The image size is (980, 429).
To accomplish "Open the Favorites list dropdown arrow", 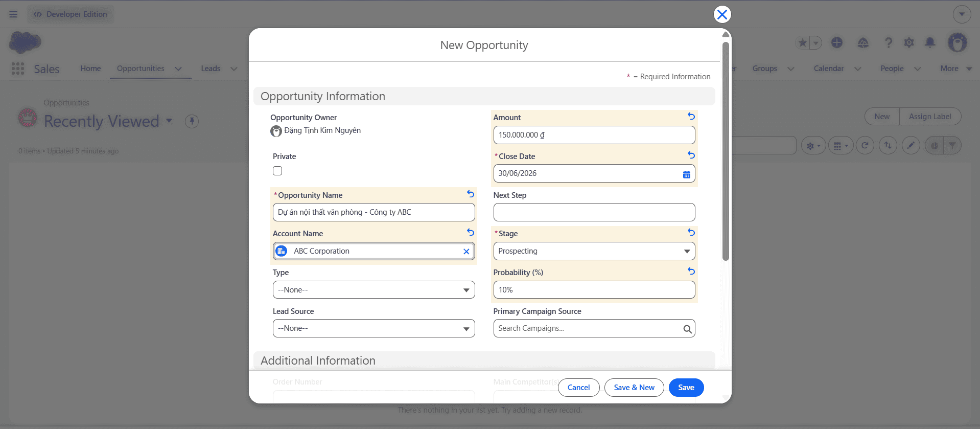I will (816, 43).
